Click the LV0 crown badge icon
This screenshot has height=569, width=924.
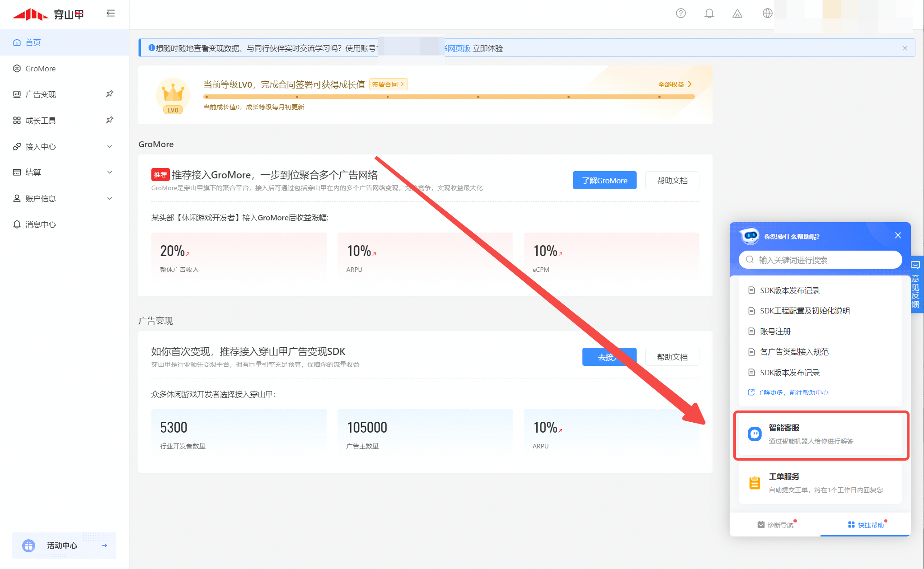point(173,96)
